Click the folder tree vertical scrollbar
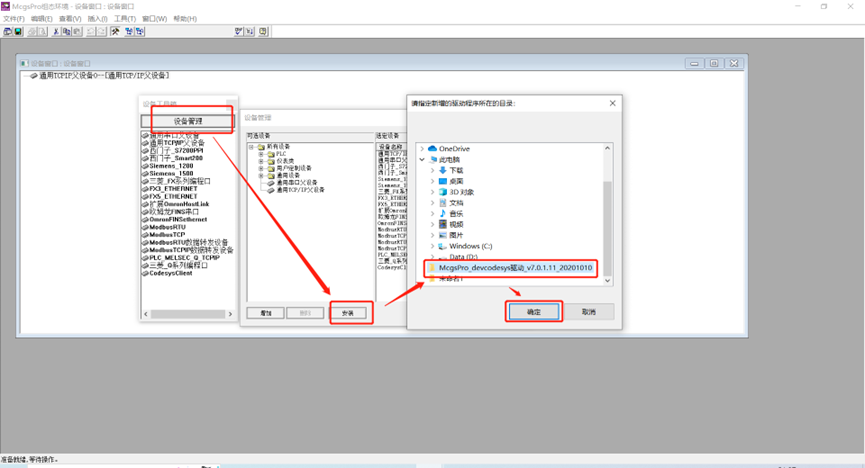 [x=607, y=227]
